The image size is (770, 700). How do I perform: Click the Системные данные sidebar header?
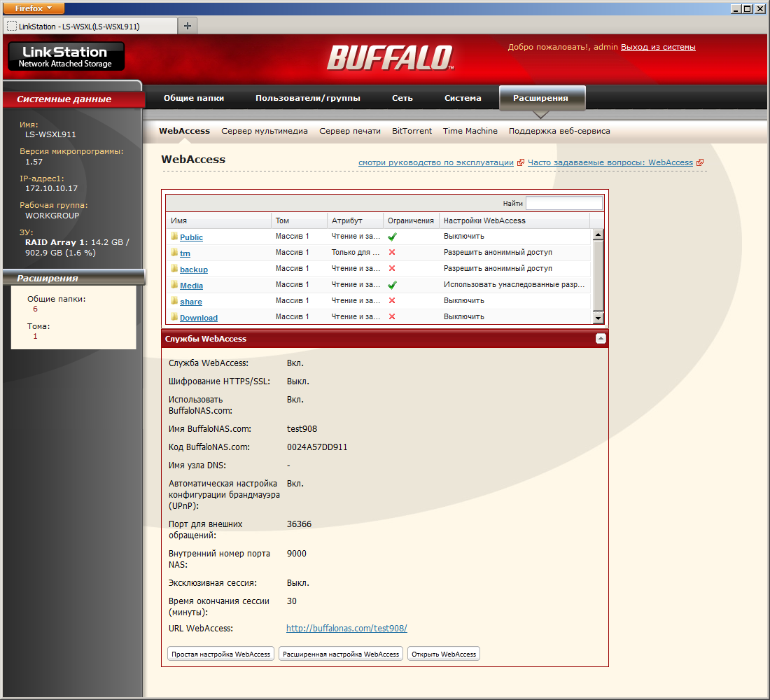(73, 99)
